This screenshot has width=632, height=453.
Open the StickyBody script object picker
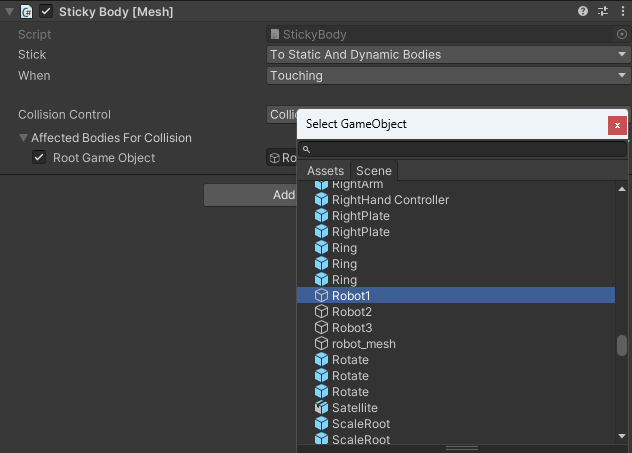pos(622,34)
